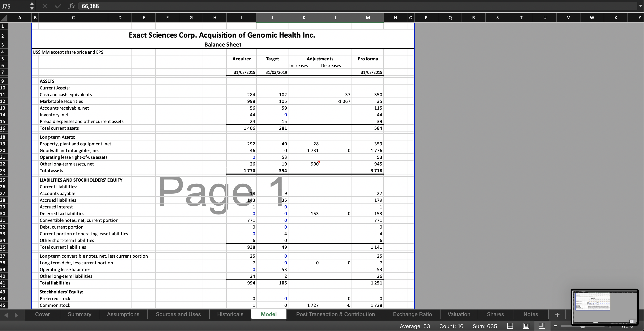Click Deferred tax increase value 153

[314, 214]
